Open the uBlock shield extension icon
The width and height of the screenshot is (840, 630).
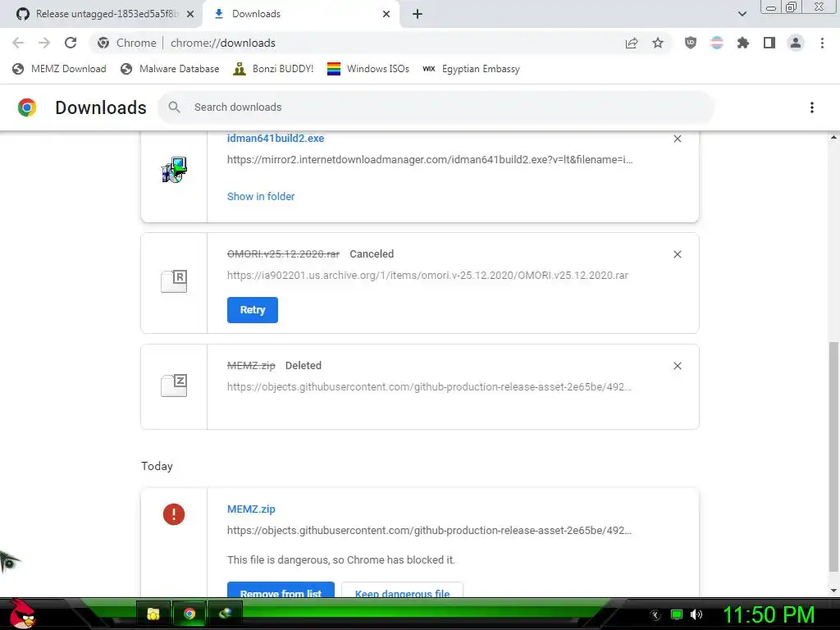691,43
